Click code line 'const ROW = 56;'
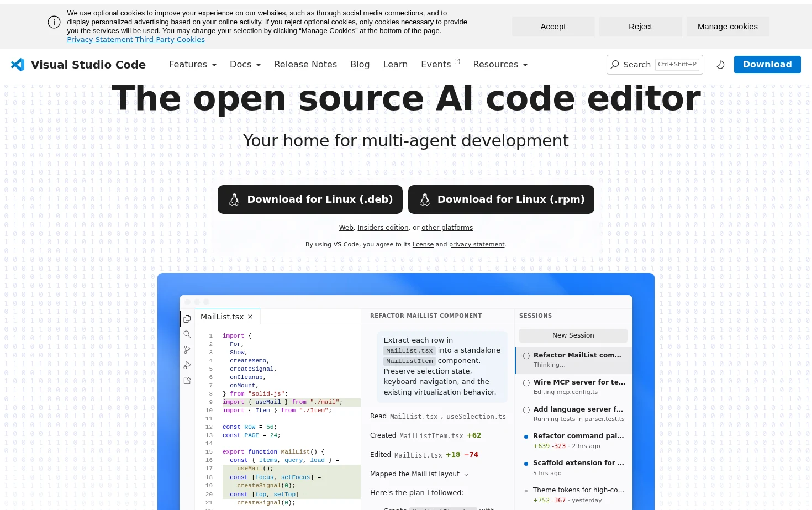This screenshot has width=812, height=510. 250,427
